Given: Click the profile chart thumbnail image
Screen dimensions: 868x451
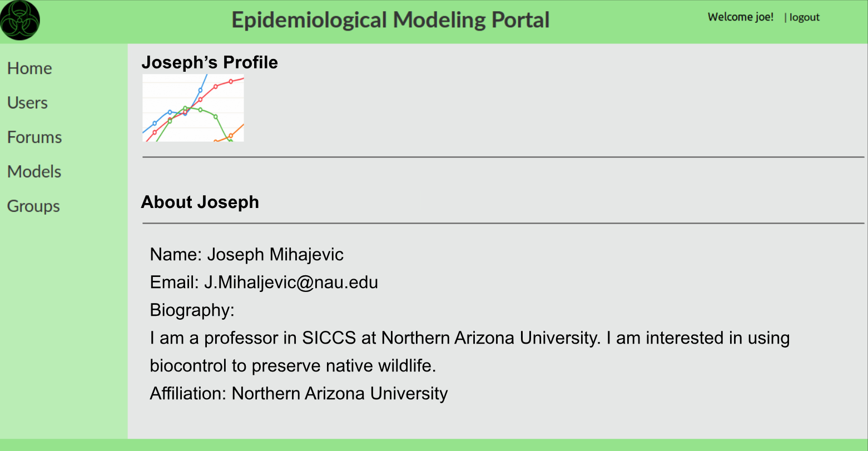Looking at the screenshot, I should [193, 107].
